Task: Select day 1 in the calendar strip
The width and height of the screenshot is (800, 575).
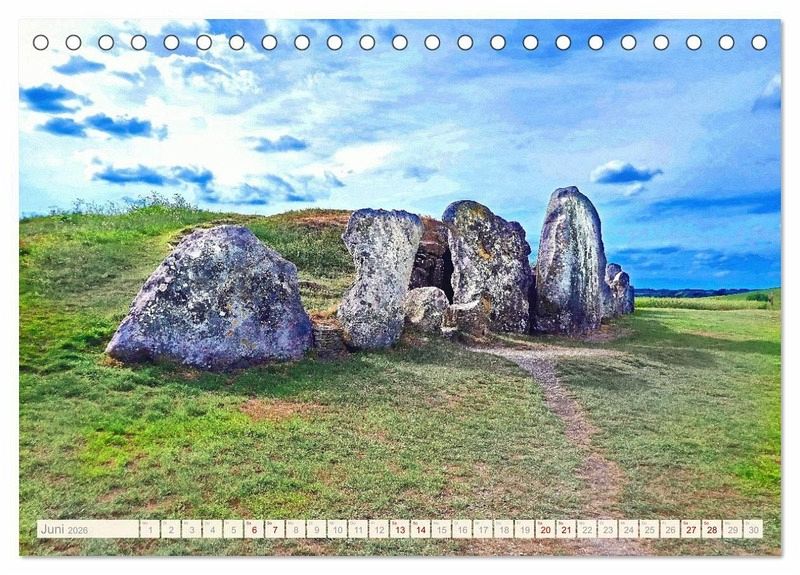Action: click(x=150, y=529)
